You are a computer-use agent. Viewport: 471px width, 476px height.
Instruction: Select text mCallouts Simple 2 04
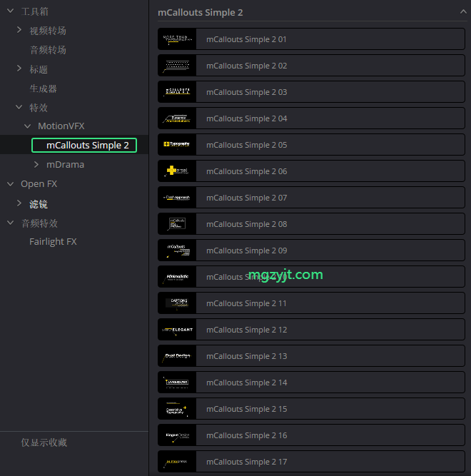246,118
